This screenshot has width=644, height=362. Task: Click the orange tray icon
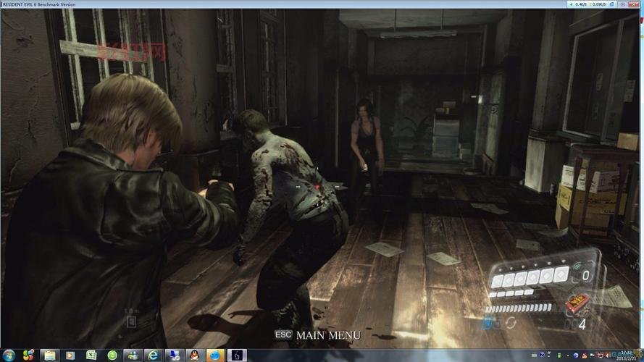point(585,355)
